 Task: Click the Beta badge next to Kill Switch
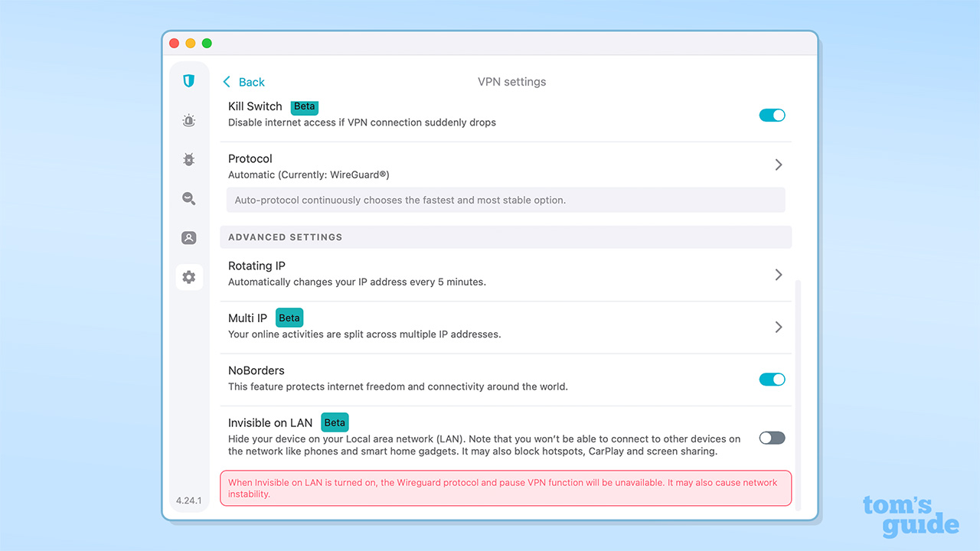click(x=304, y=106)
